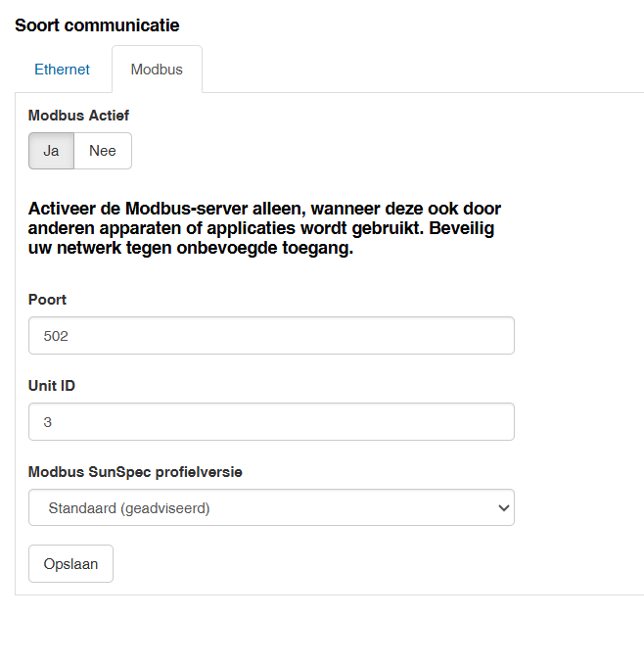Open the Modbus SunSpec profielversie dropdown
644x666 pixels.
271,507
